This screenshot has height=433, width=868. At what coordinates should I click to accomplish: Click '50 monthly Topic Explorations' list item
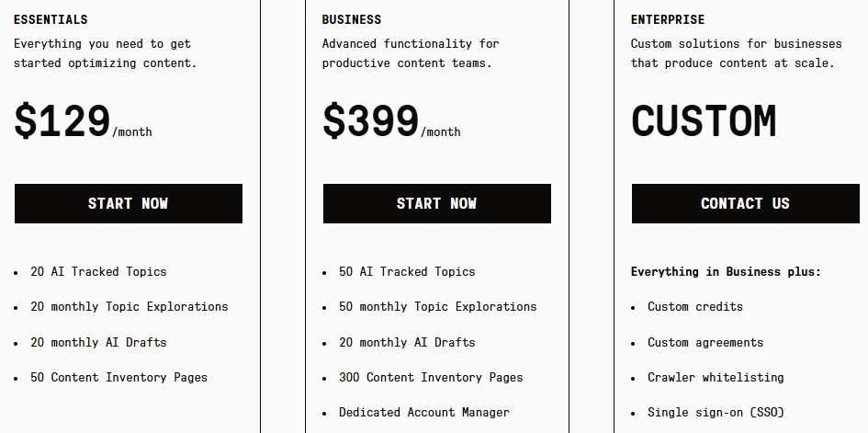(x=437, y=306)
